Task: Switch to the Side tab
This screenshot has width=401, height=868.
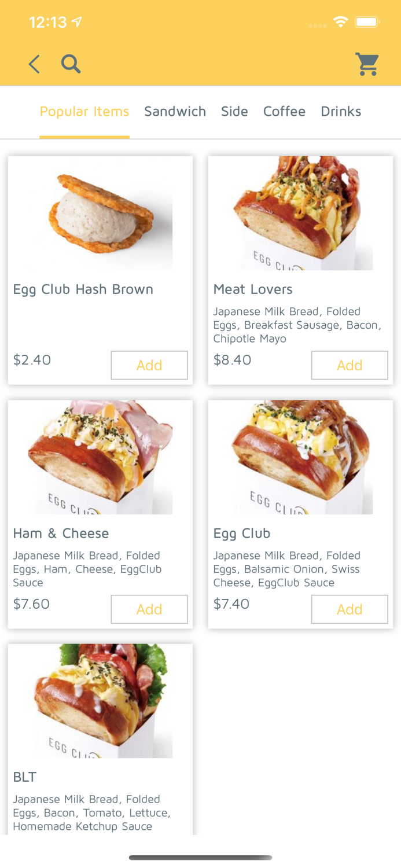Action: coord(235,111)
